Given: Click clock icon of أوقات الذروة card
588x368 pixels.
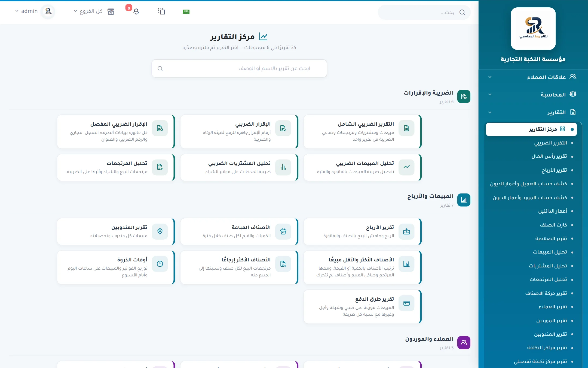Looking at the screenshot, I should click(160, 264).
